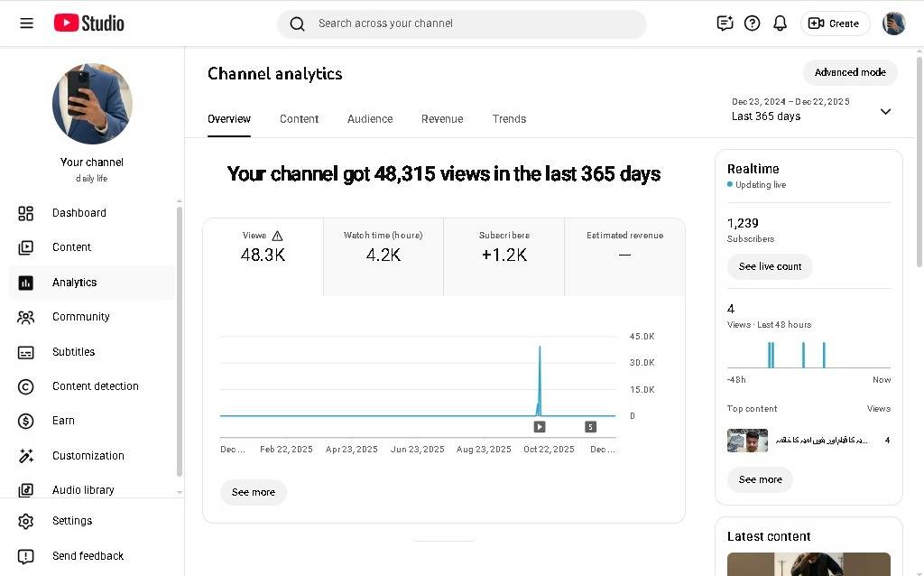
Task: Expand the Last 365 days date range
Action: [884, 111]
